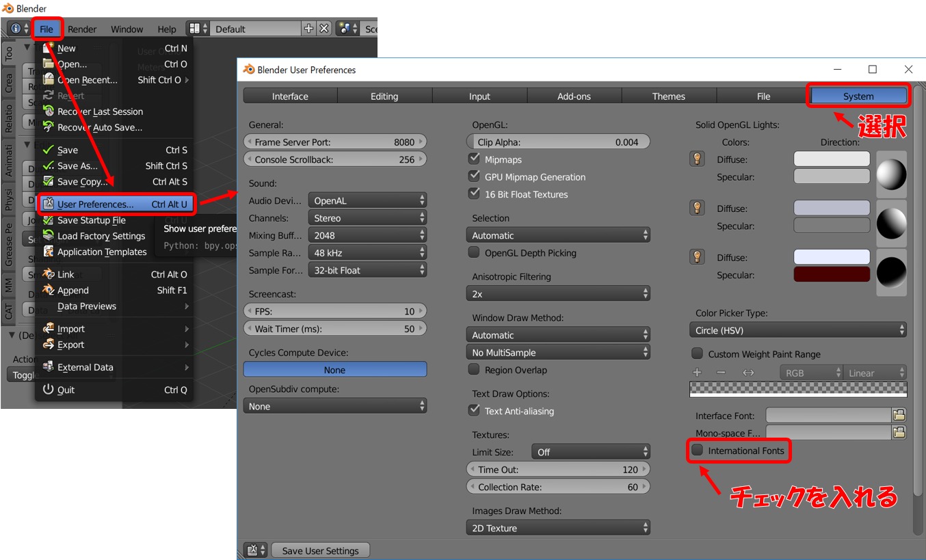Click the dark red Specular color swatch
The height and width of the screenshot is (560, 926).
(832, 275)
